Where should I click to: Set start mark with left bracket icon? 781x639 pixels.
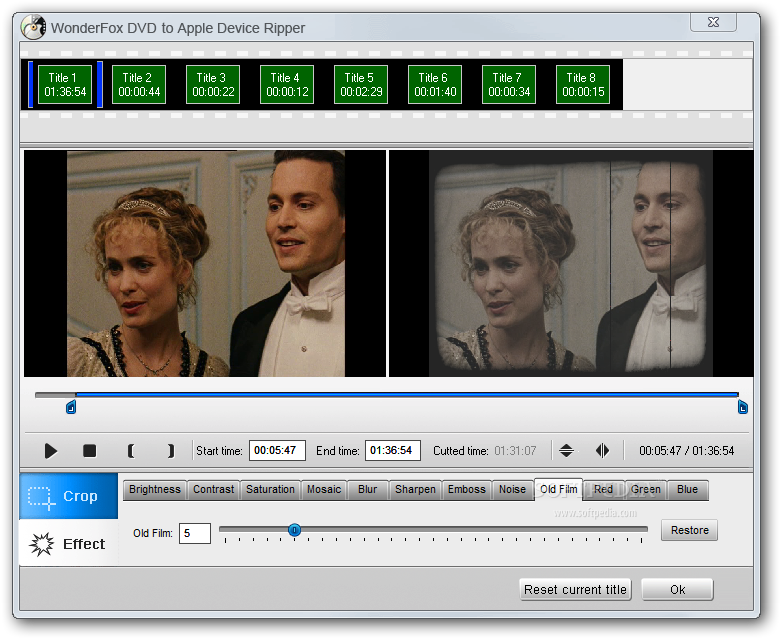point(130,451)
